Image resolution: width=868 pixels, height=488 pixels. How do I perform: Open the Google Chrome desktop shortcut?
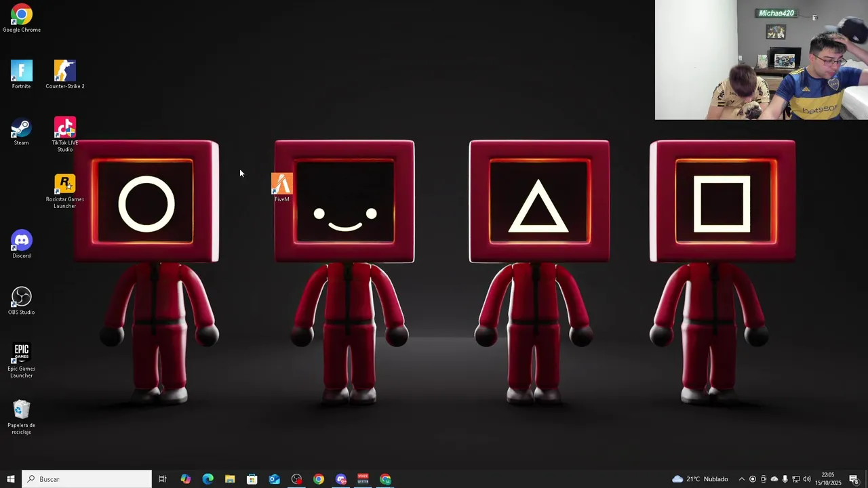click(x=21, y=18)
